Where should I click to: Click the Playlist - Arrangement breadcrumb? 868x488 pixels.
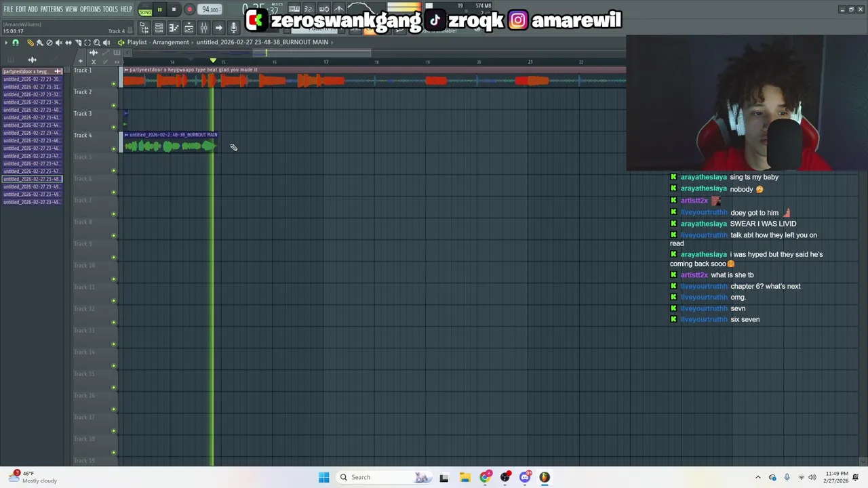(x=158, y=42)
